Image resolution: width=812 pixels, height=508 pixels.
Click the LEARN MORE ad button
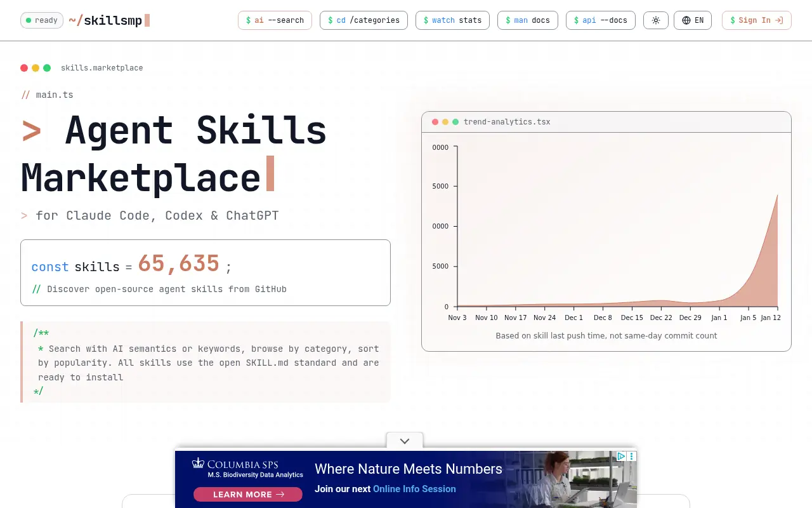coord(248,494)
